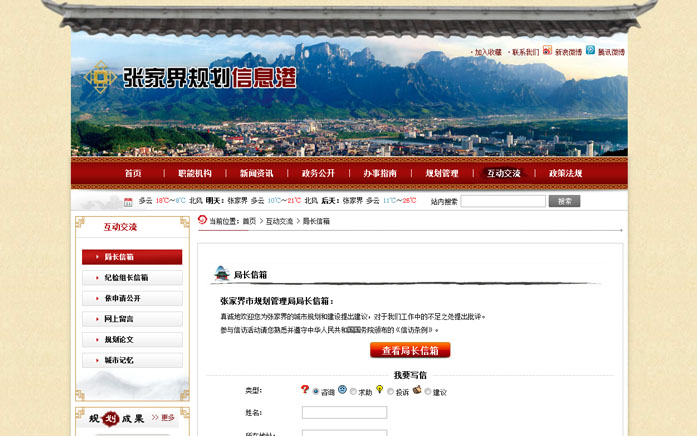Focus the 姓名 input field
This screenshot has width=697, height=436.
pyautogui.click(x=344, y=412)
